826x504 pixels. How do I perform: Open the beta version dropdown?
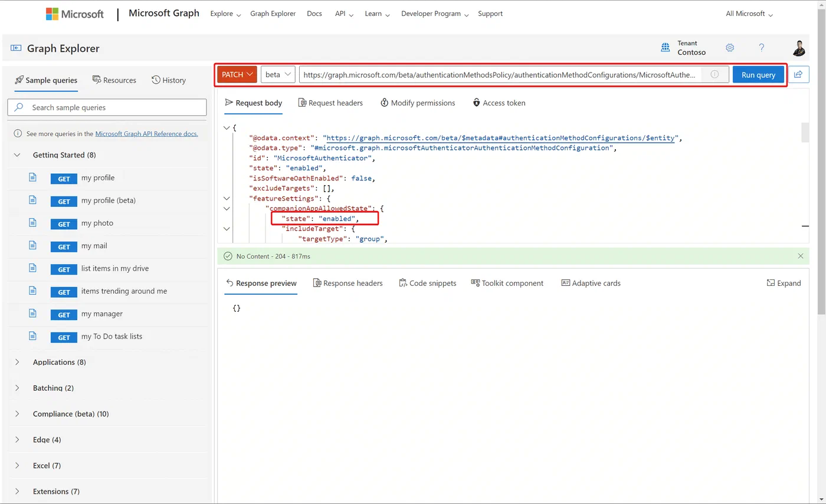278,74
